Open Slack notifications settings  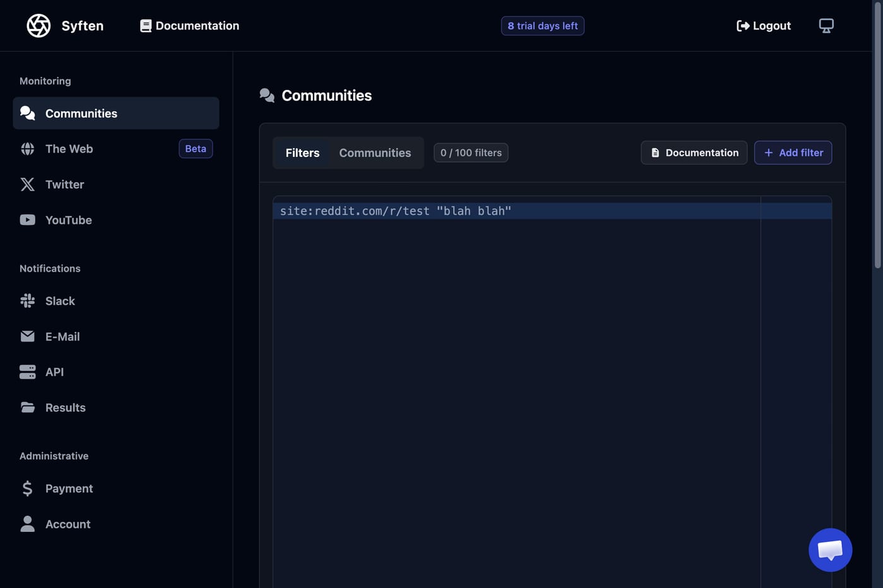(116, 301)
